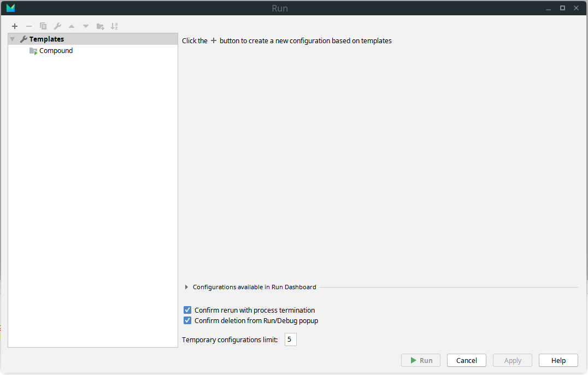Click the Add New Configuration plus icon
The image size is (588, 375).
pos(15,26)
